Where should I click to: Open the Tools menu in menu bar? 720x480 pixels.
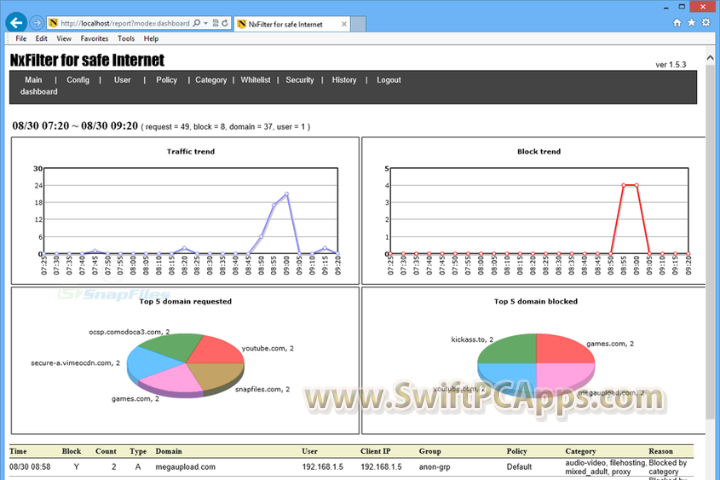(126, 38)
